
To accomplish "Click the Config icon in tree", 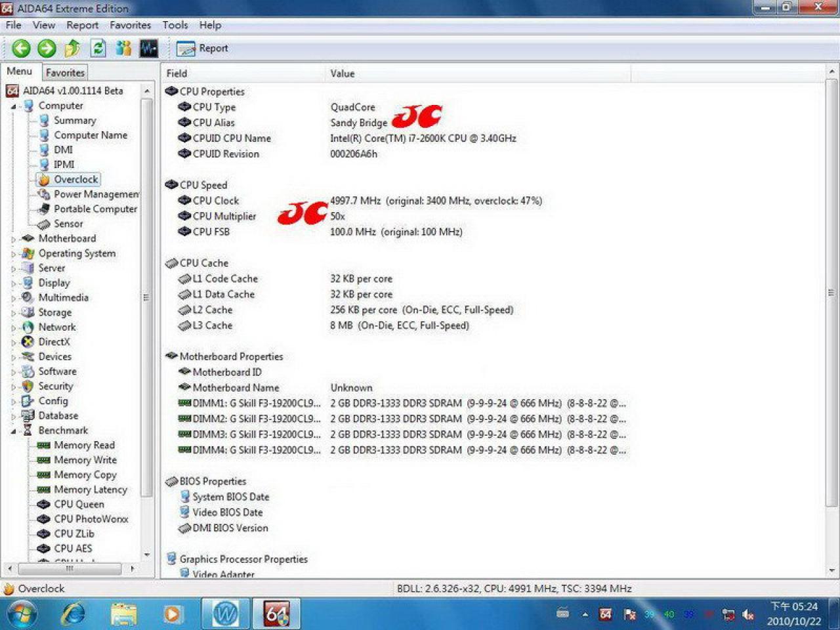I will pyautogui.click(x=28, y=401).
